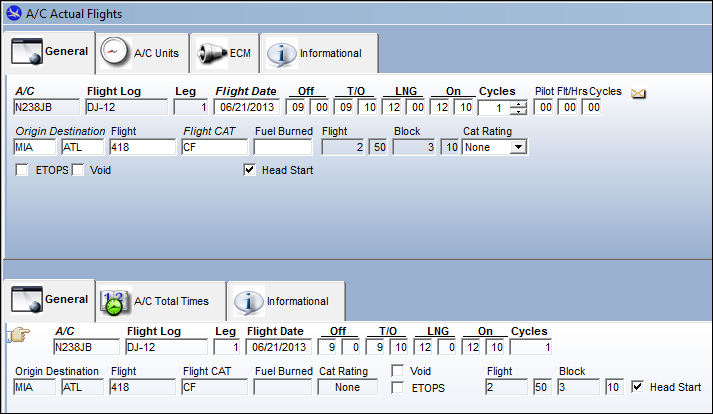Click the A/C Actual Flights window icon

[x=14, y=13]
